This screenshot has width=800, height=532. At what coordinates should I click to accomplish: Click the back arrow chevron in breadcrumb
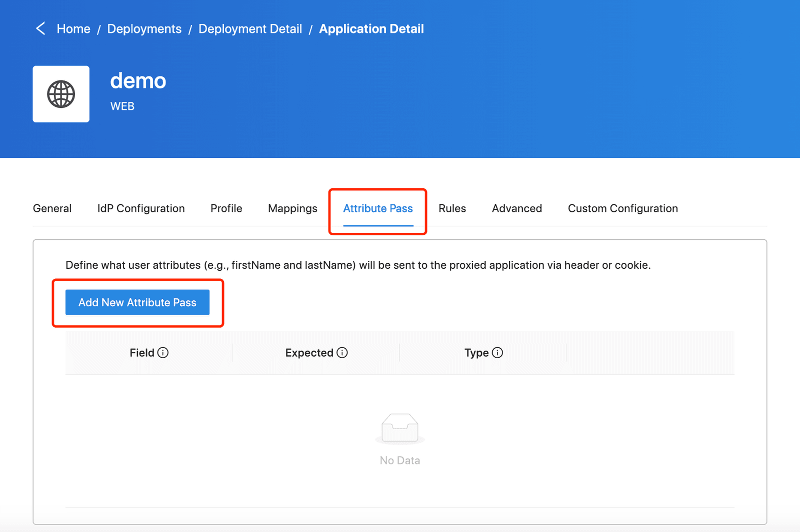click(40, 28)
